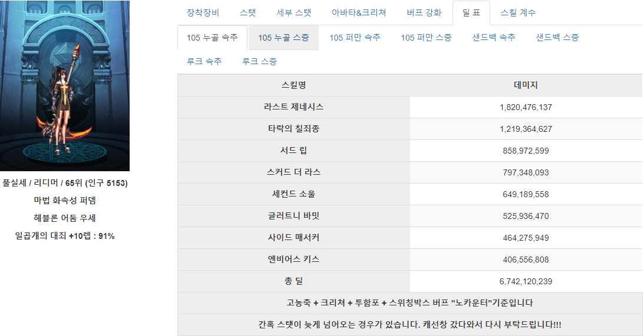Select the 딜 표 tab

click(x=471, y=13)
